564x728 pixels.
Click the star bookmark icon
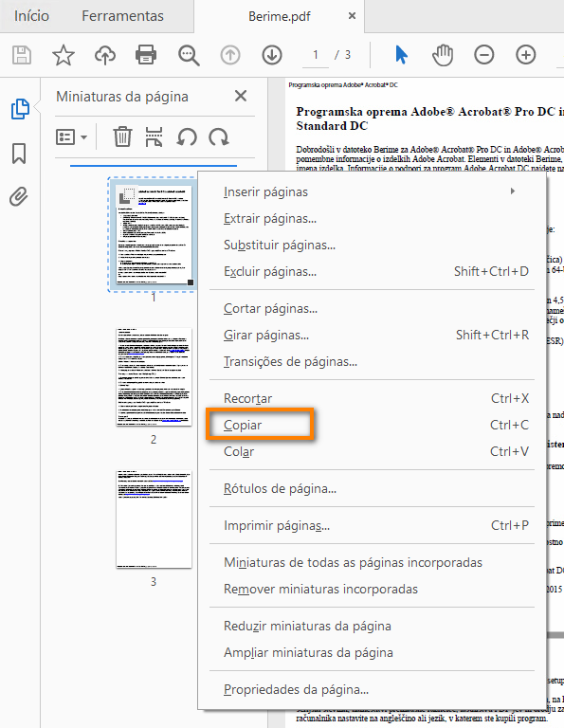[x=64, y=55]
